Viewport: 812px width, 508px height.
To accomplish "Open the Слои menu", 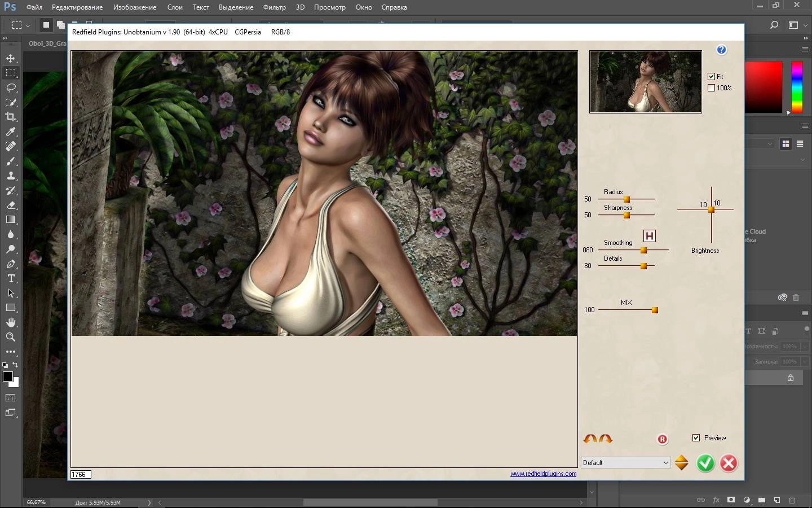I will click(x=175, y=7).
